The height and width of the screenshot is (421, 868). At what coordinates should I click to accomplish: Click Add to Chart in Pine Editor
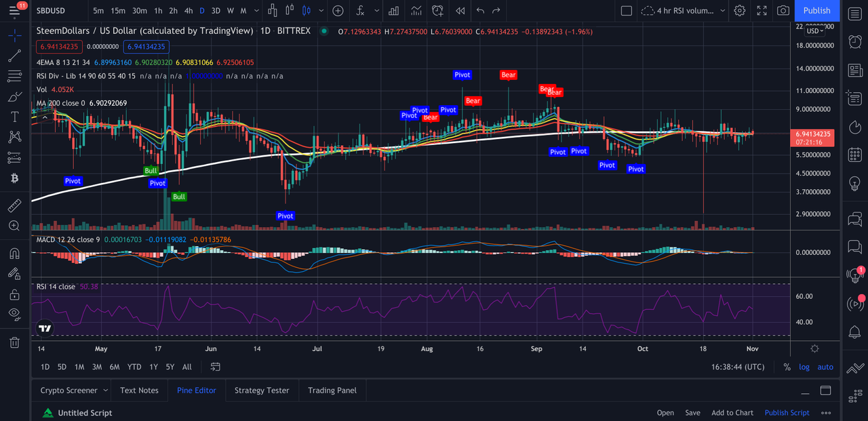coord(732,413)
